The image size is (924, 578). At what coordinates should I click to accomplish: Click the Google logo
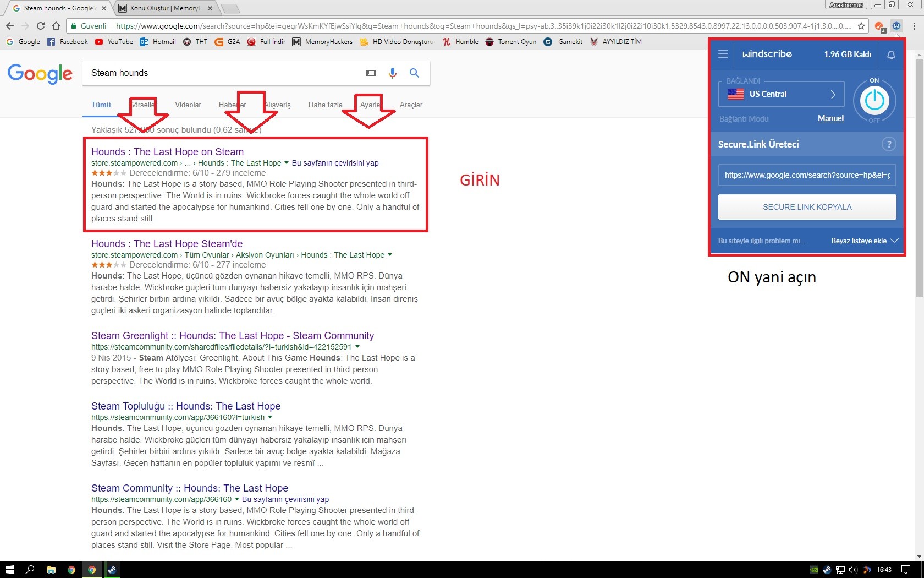click(x=40, y=74)
